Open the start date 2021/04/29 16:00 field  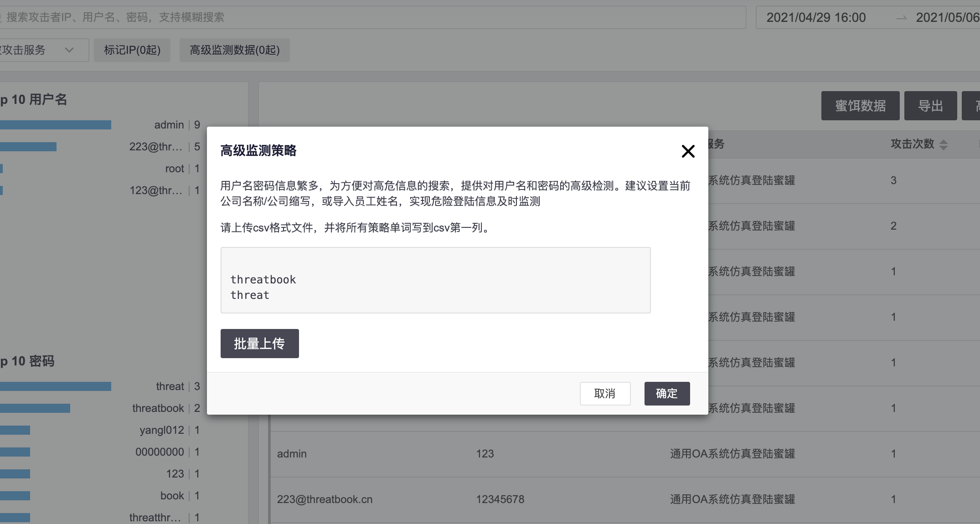pyautogui.click(x=816, y=17)
